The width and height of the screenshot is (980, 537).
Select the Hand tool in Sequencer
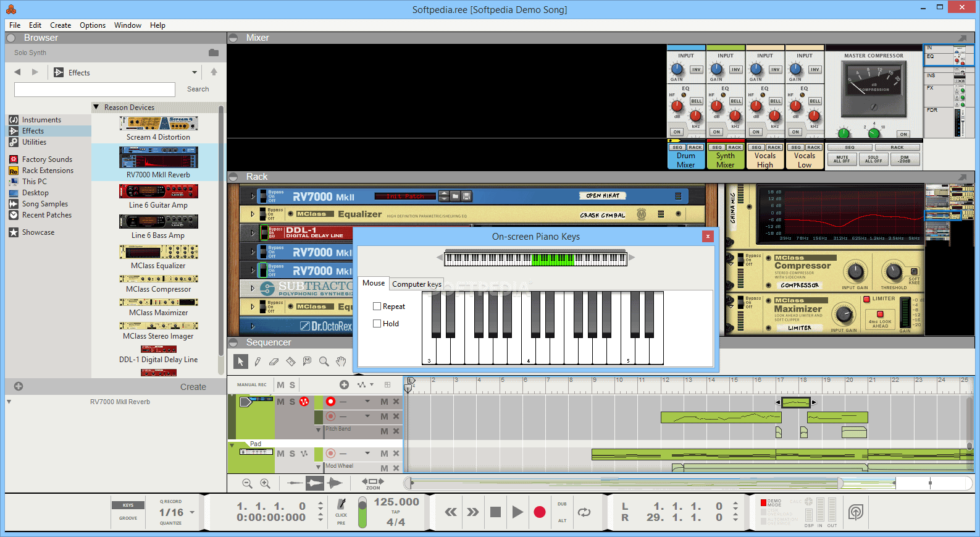click(x=341, y=361)
